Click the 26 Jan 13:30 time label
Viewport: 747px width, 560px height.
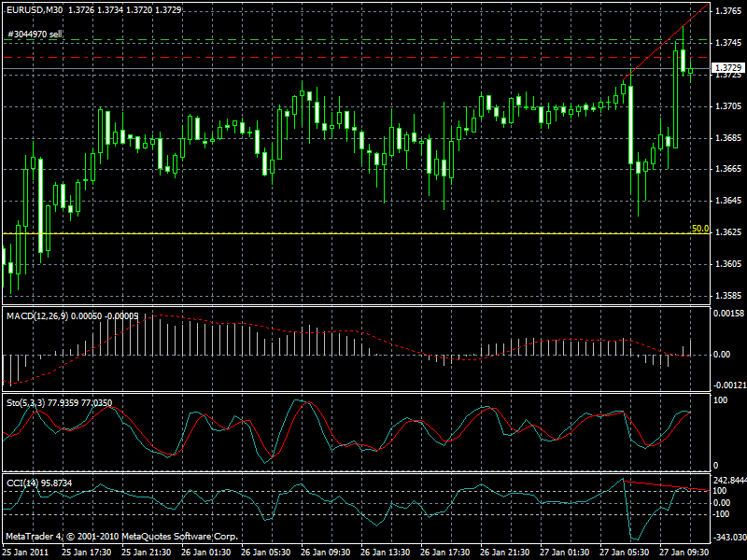[386, 552]
